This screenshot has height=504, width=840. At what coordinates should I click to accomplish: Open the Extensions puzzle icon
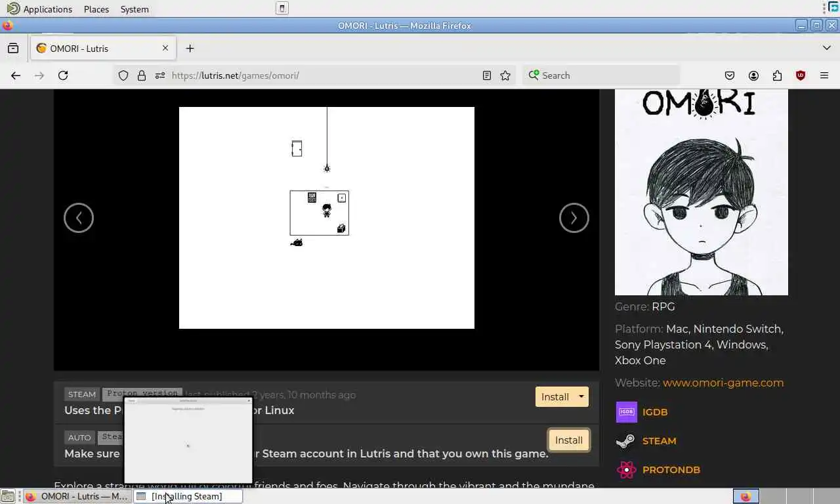point(777,75)
